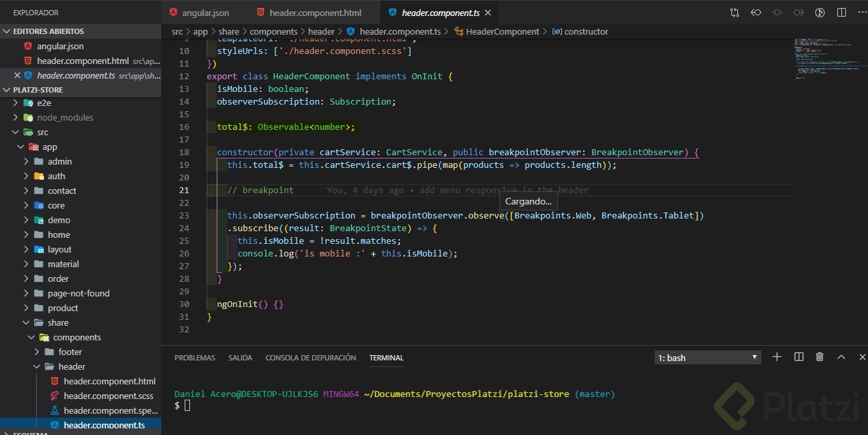Add a new terminal with plus icon
The image size is (868, 435).
tap(777, 357)
